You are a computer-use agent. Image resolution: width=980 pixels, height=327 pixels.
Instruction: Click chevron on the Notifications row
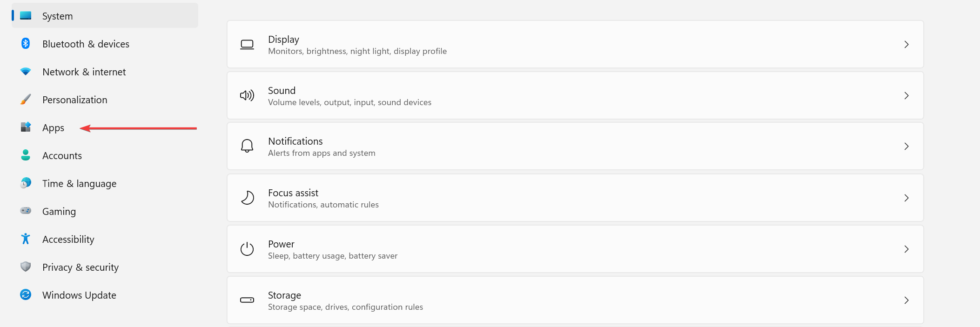pos(906,146)
